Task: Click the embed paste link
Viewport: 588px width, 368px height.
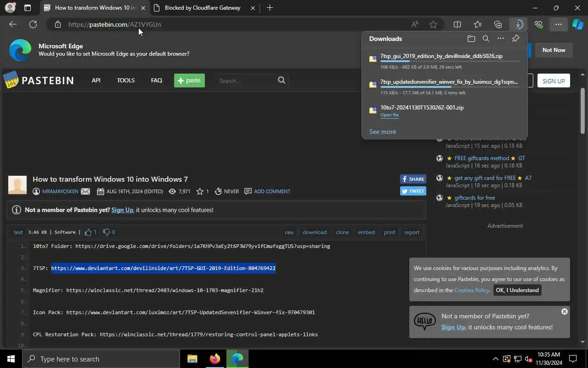Action: point(366,232)
